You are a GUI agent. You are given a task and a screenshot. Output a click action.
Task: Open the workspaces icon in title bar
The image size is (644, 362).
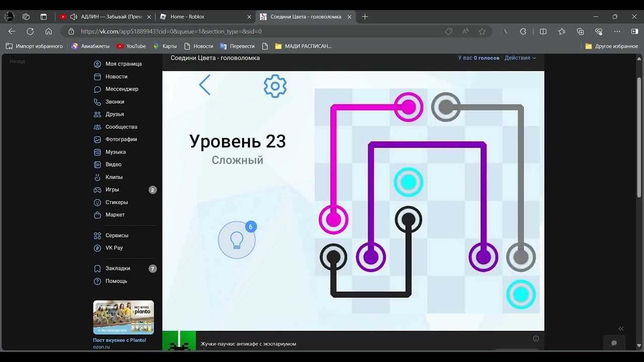(26, 17)
